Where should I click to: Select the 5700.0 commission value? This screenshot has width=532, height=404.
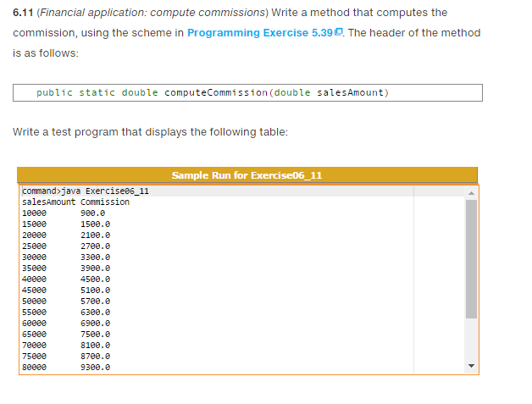(x=96, y=302)
